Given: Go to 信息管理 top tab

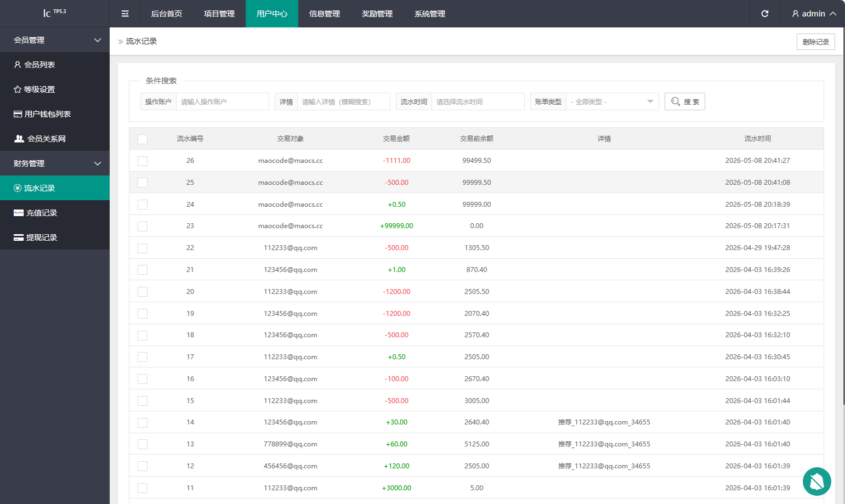Looking at the screenshot, I should pyautogui.click(x=325, y=14).
